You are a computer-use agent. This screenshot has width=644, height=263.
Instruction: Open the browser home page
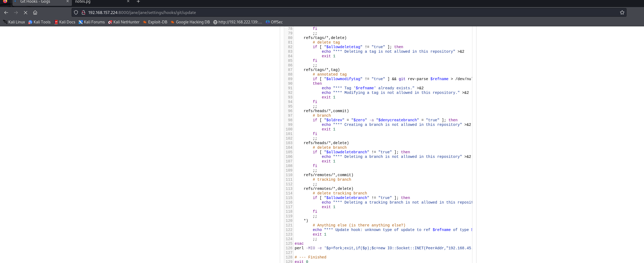(x=35, y=13)
